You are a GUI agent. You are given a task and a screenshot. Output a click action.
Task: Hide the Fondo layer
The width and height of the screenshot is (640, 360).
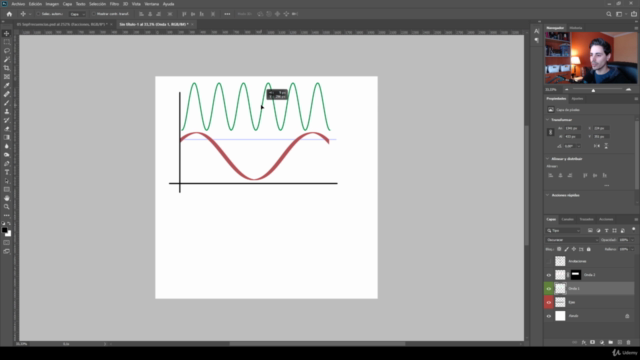tap(549, 316)
